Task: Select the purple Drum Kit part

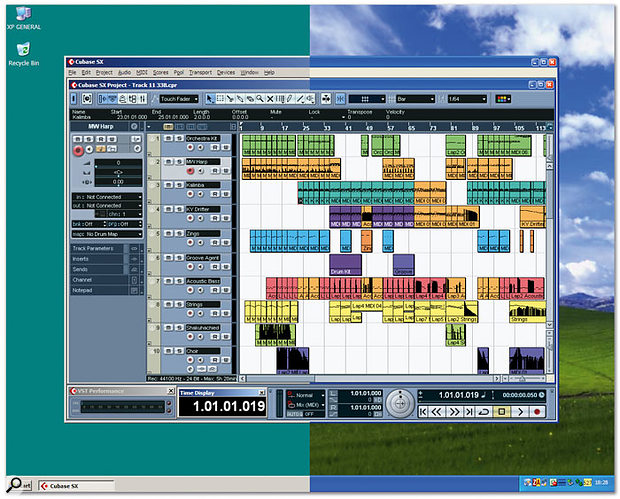Action: coord(345,265)
